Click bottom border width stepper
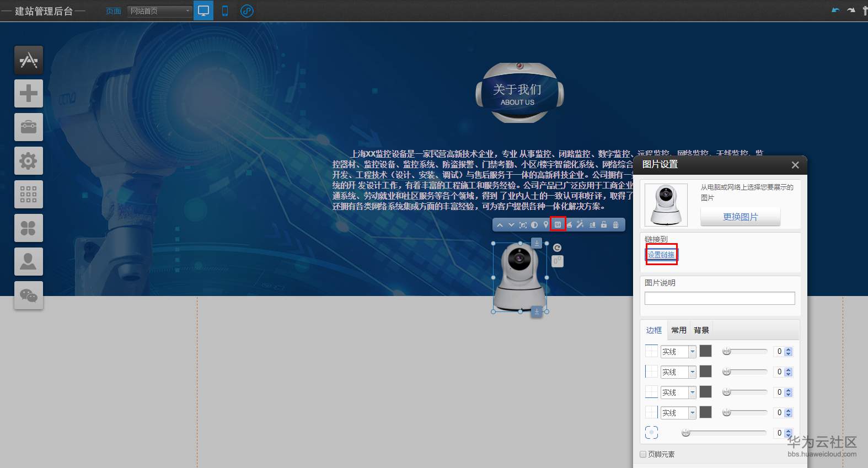 coord(788,392)
